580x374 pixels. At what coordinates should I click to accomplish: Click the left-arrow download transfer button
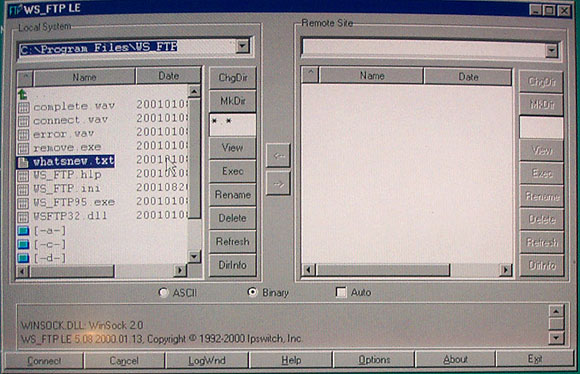coord(278,155)
